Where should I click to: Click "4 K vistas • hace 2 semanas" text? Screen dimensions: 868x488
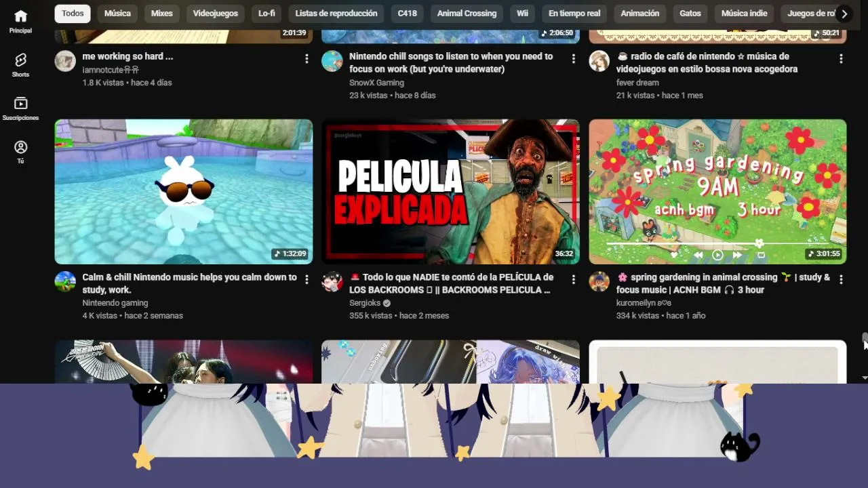click(133, 316)
